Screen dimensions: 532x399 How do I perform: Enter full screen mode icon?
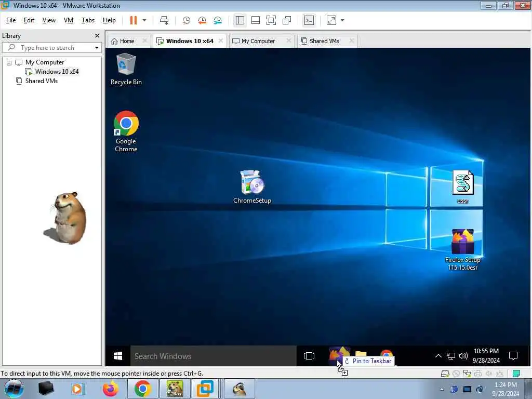point(271,20)
